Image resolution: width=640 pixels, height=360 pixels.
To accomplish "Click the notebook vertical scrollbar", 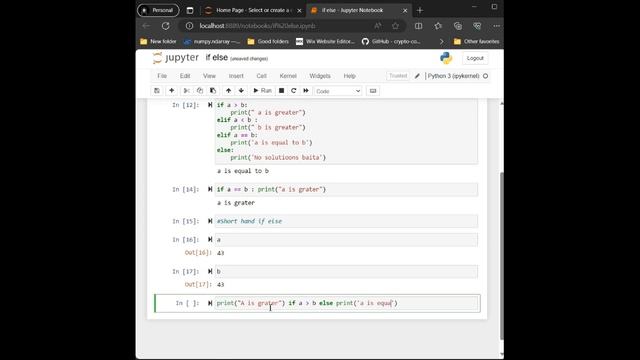I will tap(502, 255).
